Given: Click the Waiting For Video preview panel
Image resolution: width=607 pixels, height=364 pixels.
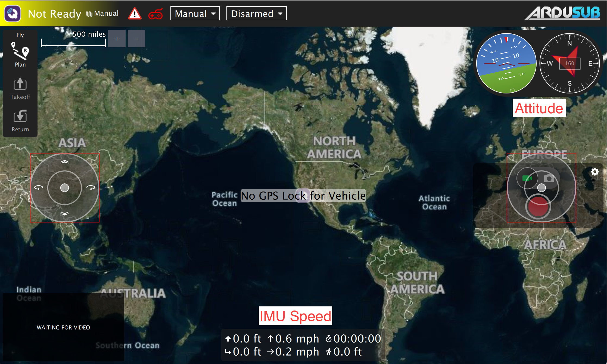Looking at the screenshot, I should click(63, 327).
